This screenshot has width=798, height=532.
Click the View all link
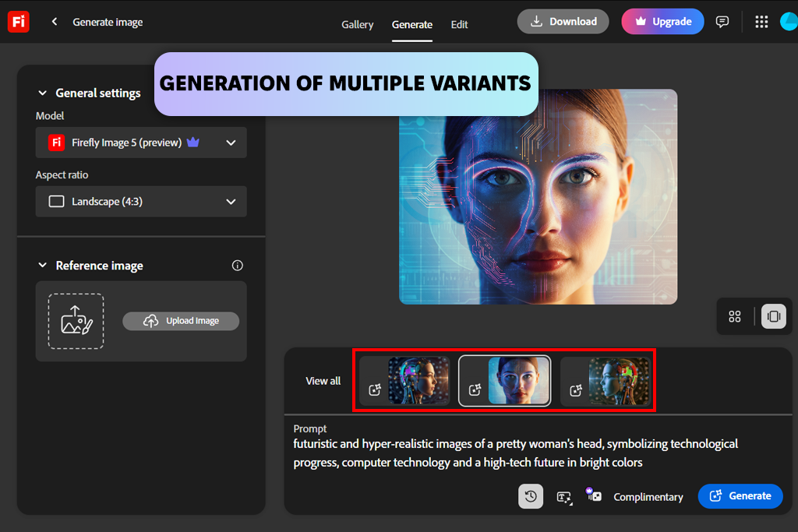pos(323,381)
